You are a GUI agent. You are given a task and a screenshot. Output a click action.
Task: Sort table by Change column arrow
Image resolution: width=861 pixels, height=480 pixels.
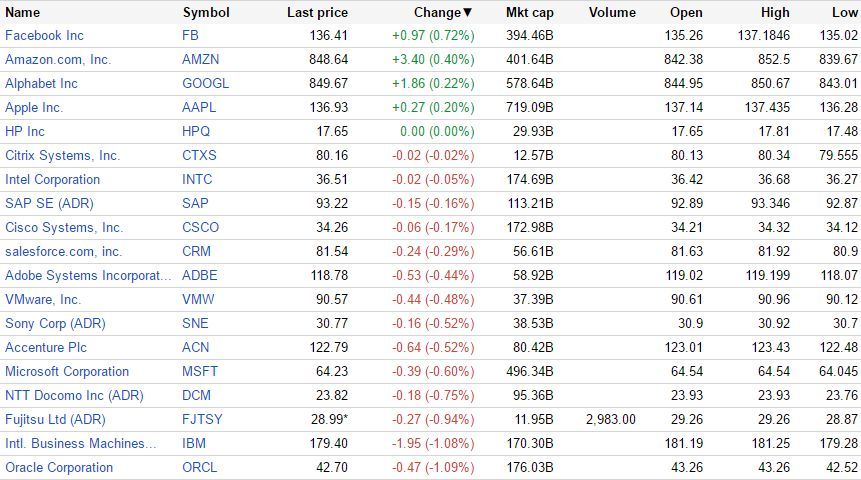468,13
